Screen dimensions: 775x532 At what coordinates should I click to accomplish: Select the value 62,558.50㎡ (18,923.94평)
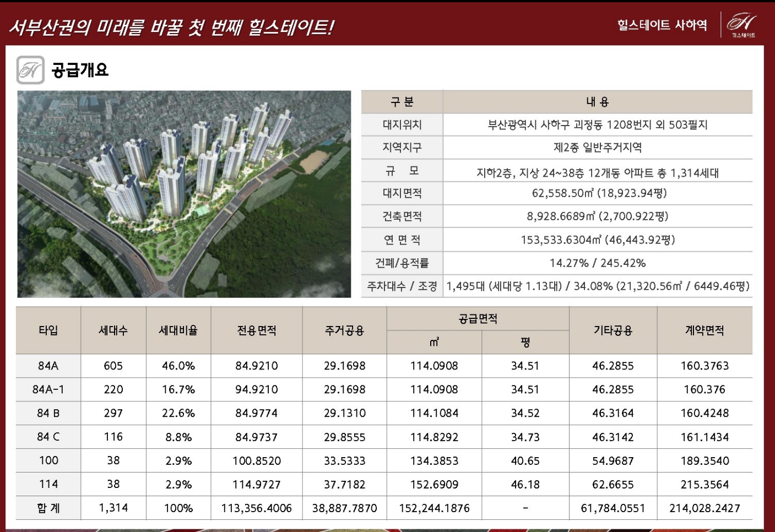pos(599,193)
